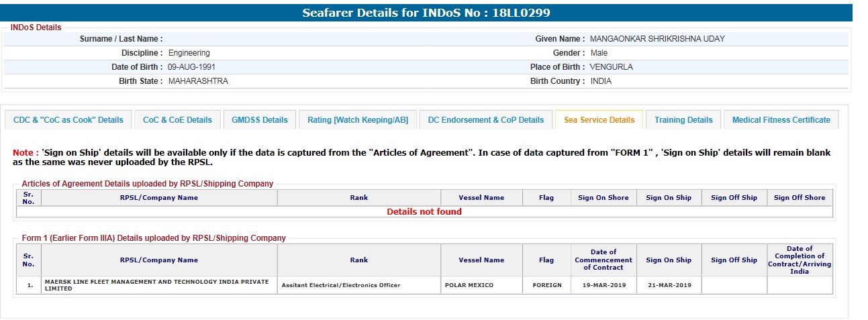Open the CDC & "CoC as Cook" Details tab

(68, 120)
